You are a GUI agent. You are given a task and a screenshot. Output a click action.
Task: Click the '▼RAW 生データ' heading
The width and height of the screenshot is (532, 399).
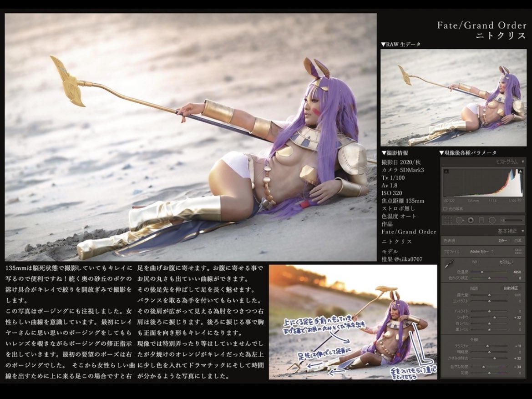coord(400,45)
